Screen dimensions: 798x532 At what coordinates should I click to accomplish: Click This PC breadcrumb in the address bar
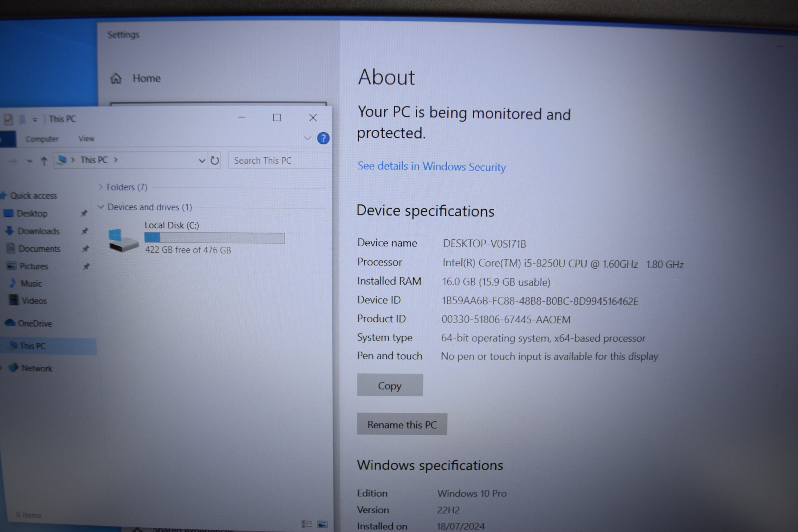click(94, 160)
